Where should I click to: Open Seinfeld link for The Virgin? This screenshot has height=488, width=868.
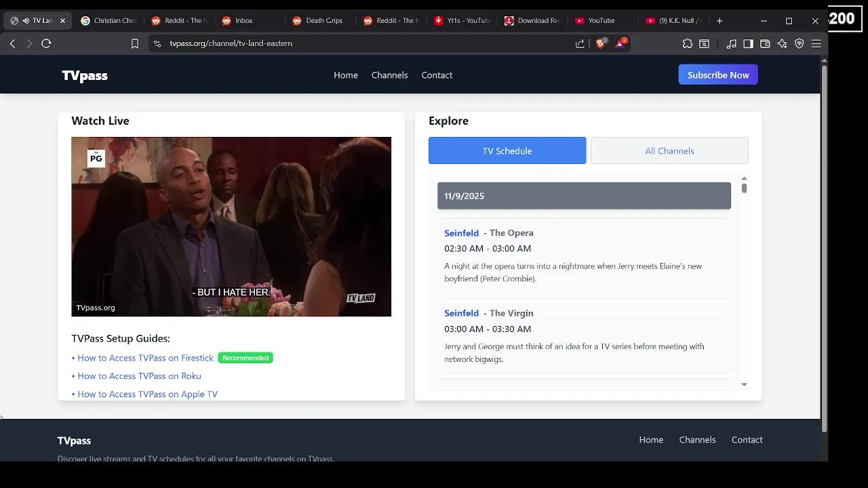coord(461,313)
